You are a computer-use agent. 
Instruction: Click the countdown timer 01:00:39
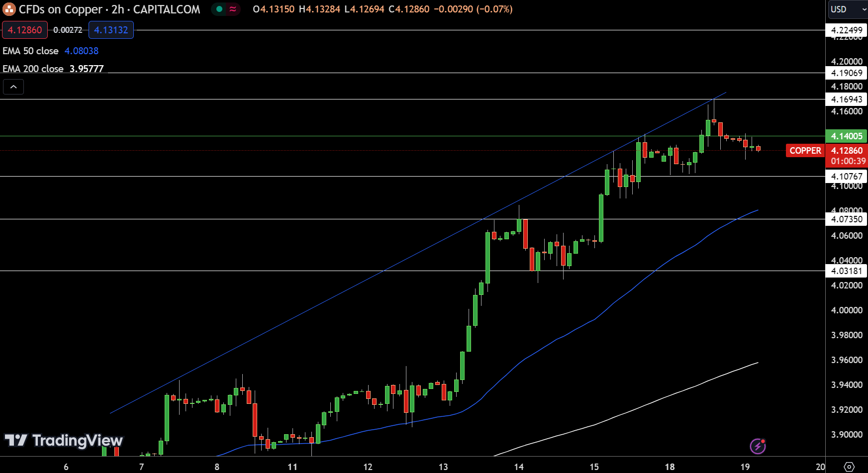(848, 161)
